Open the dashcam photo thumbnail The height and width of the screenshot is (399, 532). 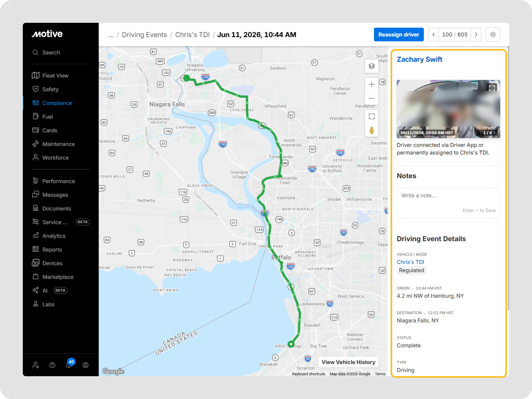coord(448,109)
